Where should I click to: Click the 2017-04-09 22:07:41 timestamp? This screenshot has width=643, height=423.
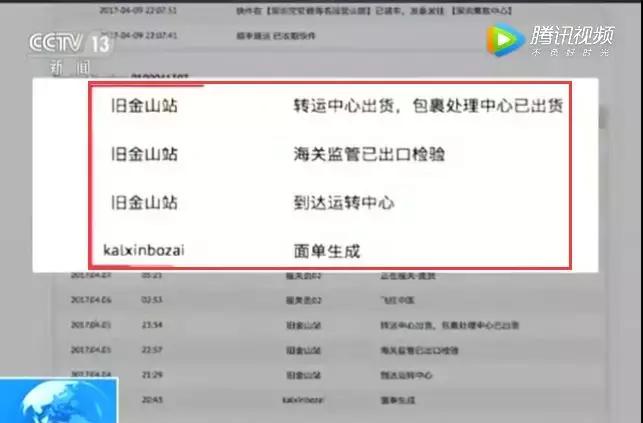tap(138, 36)
